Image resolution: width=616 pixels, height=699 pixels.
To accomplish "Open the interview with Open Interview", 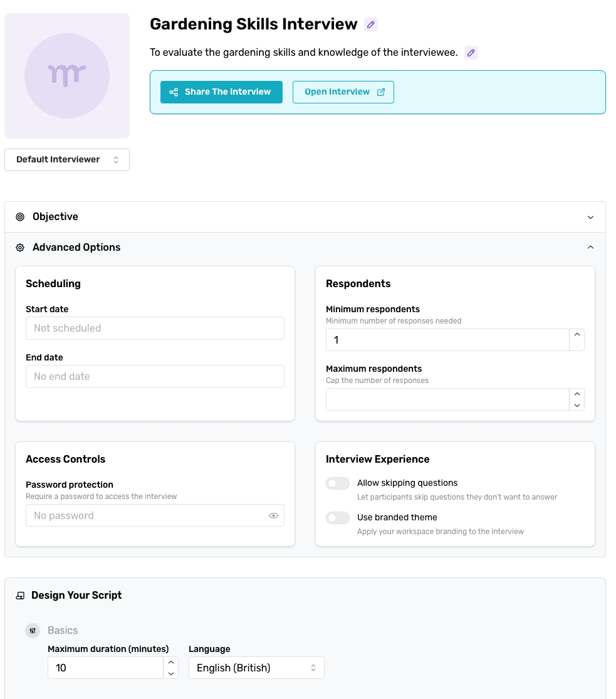I will (x=343, y=91).
